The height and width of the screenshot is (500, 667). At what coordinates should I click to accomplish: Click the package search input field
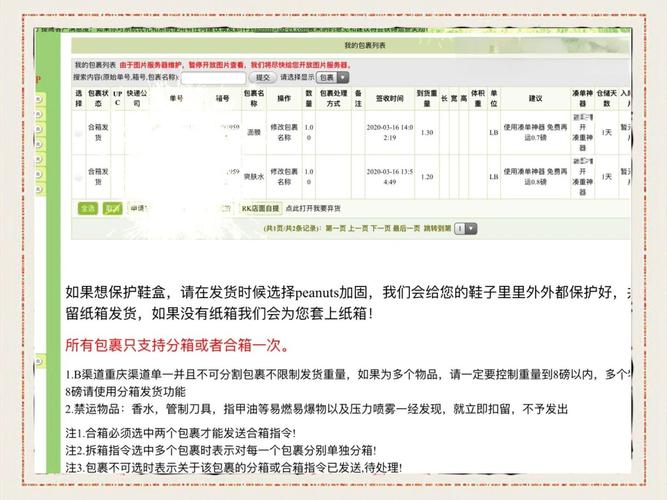[214, 78]
